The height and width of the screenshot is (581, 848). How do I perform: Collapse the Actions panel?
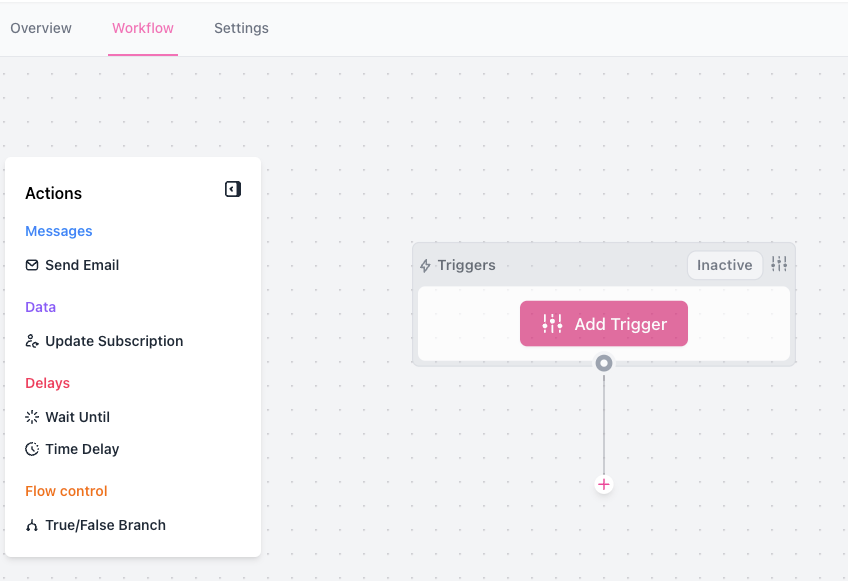233,189
